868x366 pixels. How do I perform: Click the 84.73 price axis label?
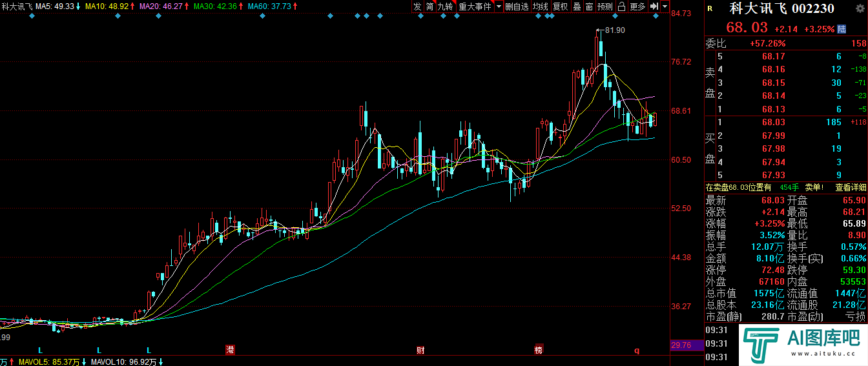pos(682,14)
